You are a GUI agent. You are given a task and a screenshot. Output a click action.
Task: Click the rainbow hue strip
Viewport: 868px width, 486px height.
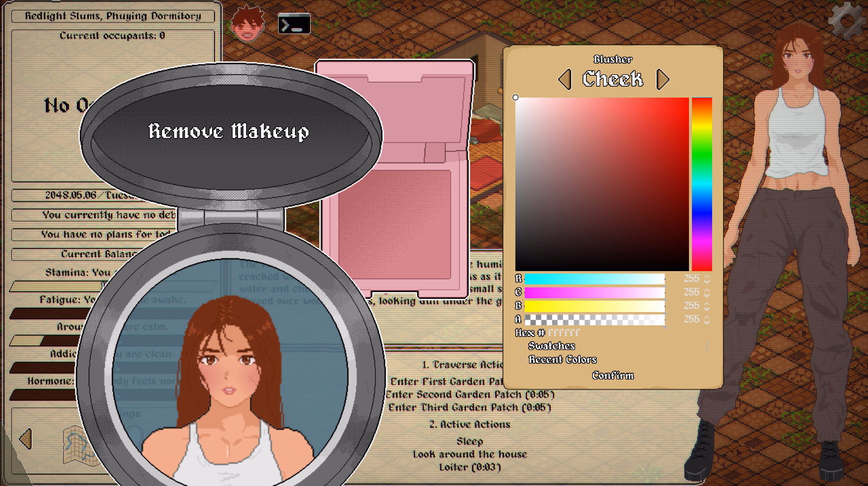pyautogui.click(x=702, y=184)
